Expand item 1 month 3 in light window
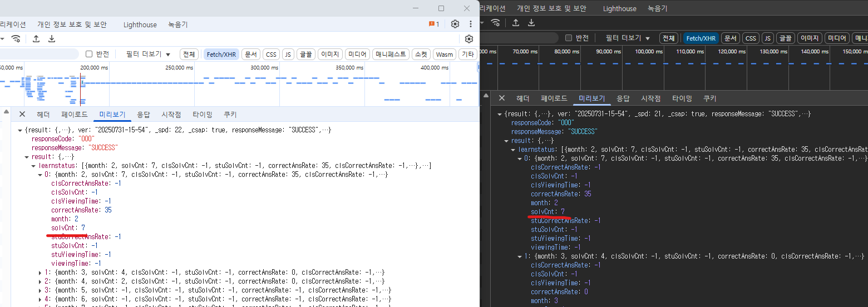The image size is (868, 307). click(x=40, y=273)
